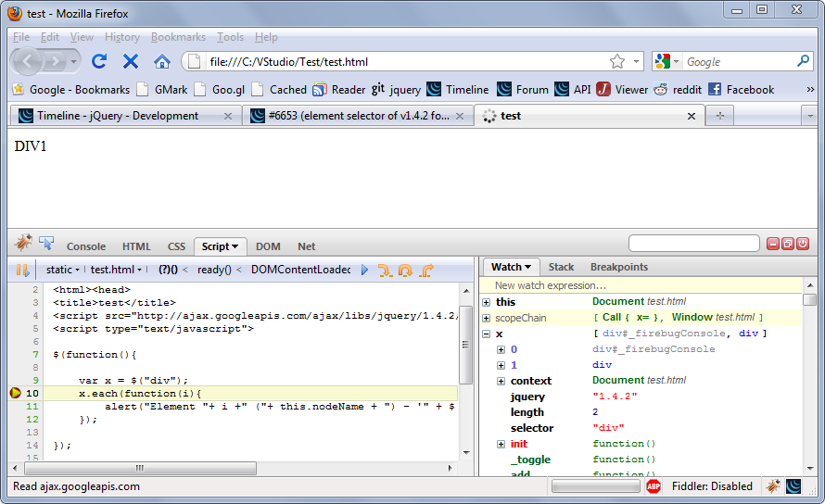Open the test.html script file dropdown
The image size is (825, 504).
116,270
